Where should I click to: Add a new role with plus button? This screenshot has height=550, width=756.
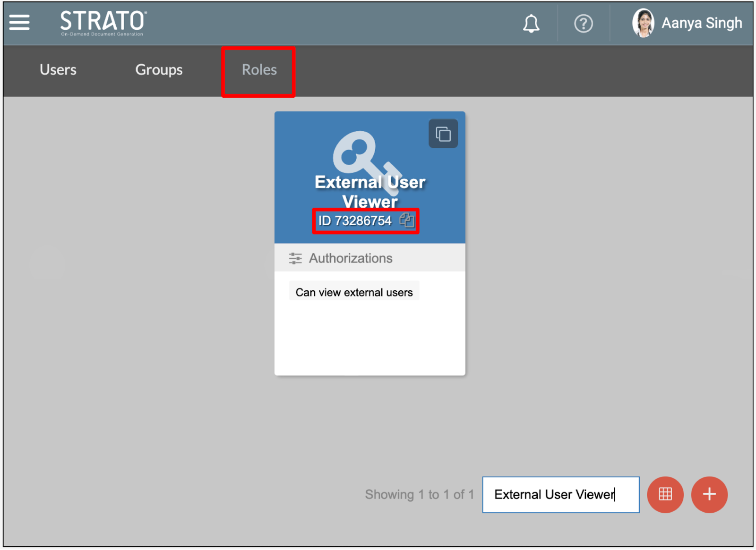tap(709, 494)
